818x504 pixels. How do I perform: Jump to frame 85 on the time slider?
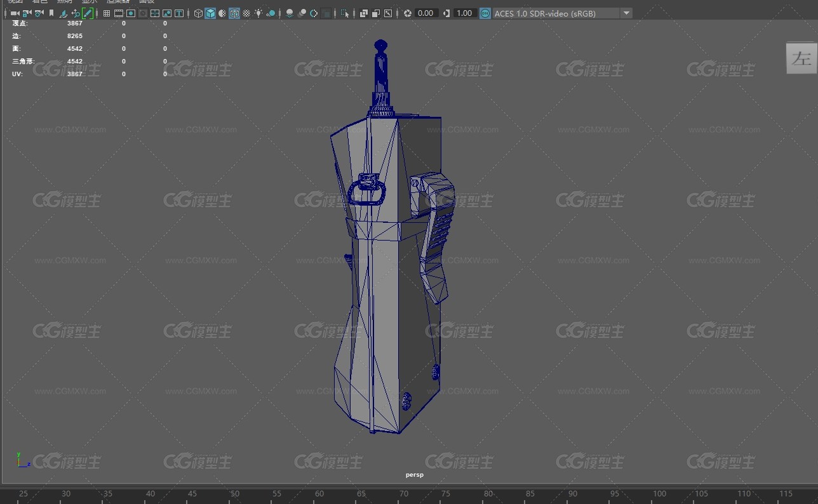coord(531,494)
